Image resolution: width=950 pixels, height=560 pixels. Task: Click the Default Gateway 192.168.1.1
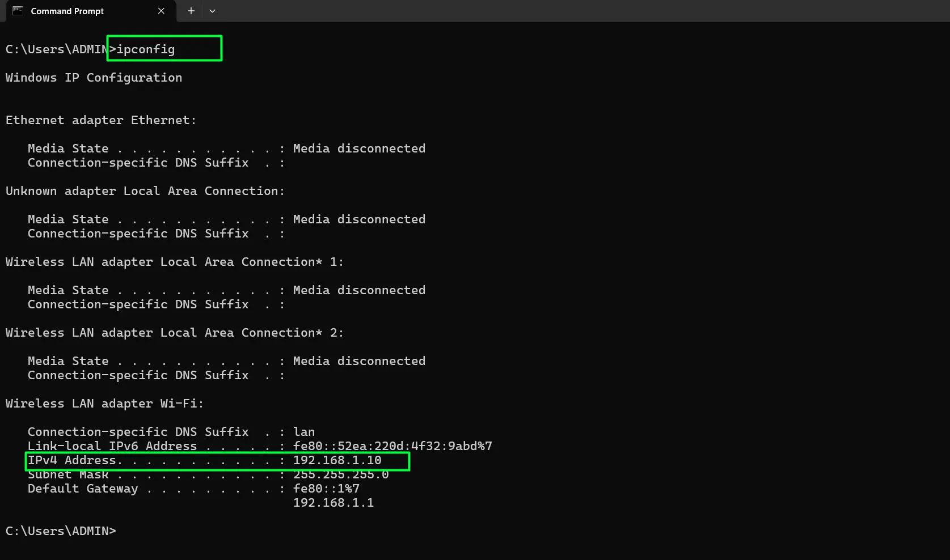click(333, 503)
